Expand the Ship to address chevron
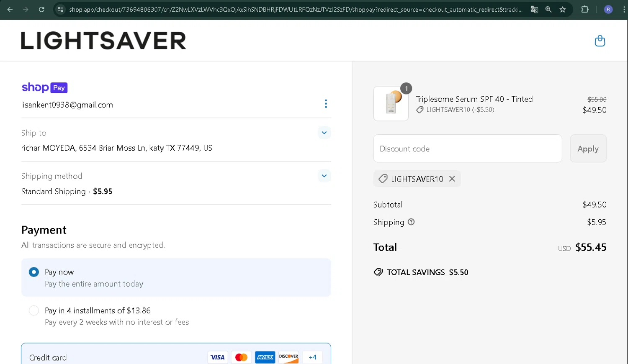The image size is (628, 364). [324, 133]
